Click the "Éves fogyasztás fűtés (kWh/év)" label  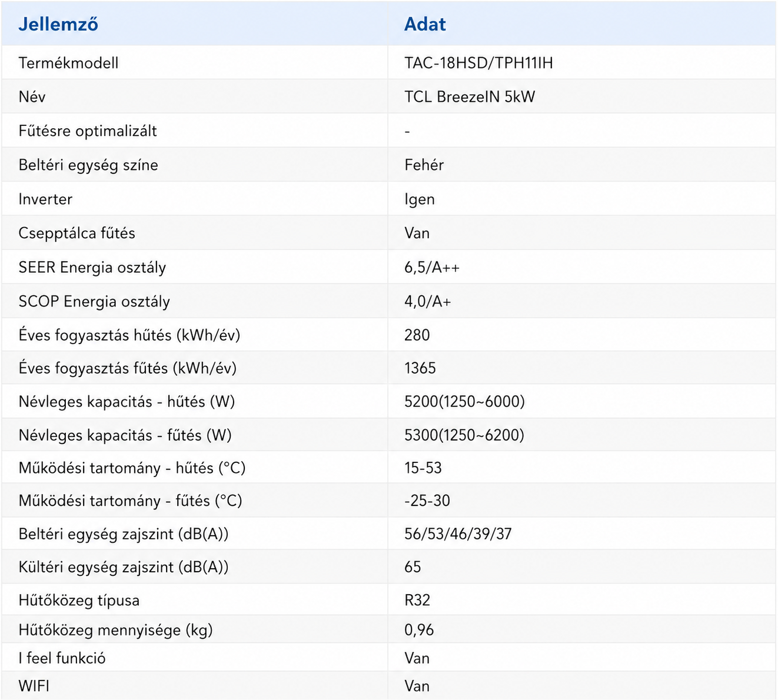(128, 368)
